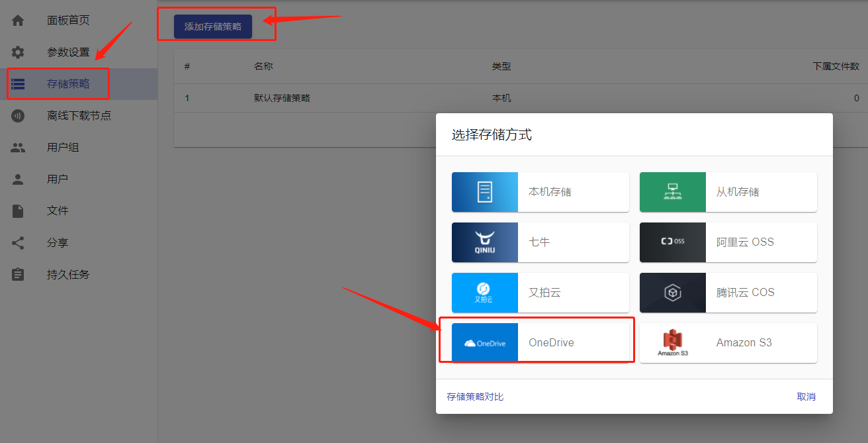The image size is (868, 443).
Task: Click the 本机存储 server thumbnail icon
Action: 485,192
